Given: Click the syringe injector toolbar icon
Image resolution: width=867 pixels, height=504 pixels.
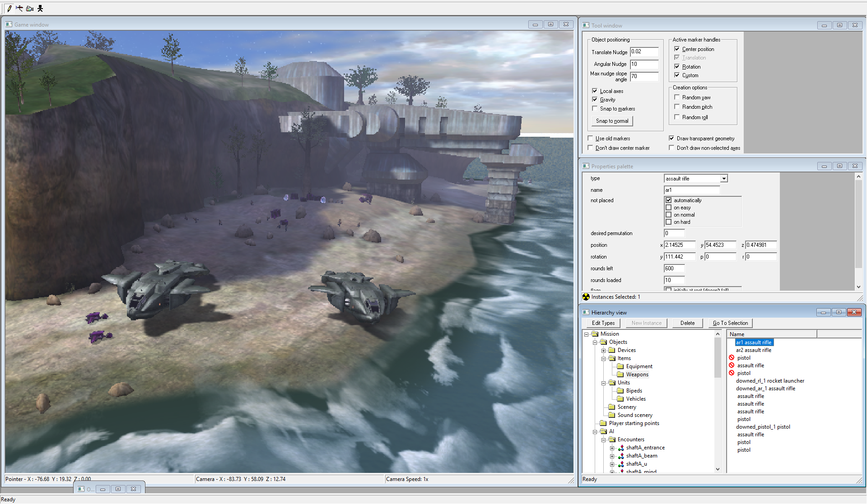Looking at the screenshot, I should click(19, 8).
